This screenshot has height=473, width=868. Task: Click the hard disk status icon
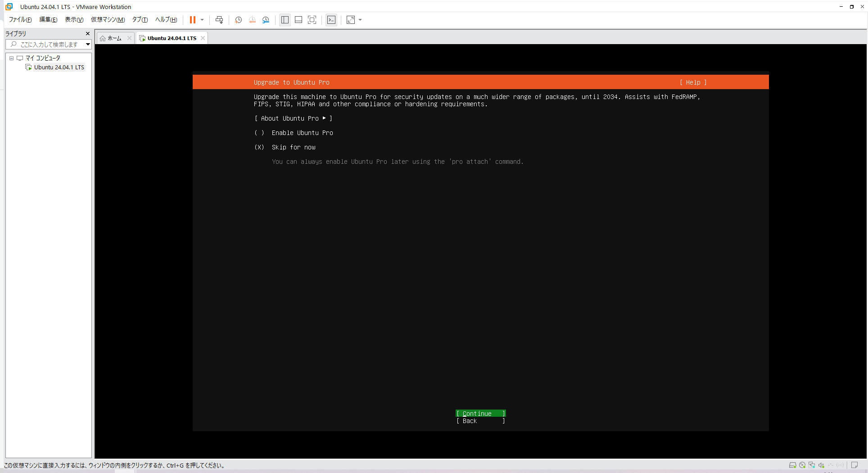(792, 465)
